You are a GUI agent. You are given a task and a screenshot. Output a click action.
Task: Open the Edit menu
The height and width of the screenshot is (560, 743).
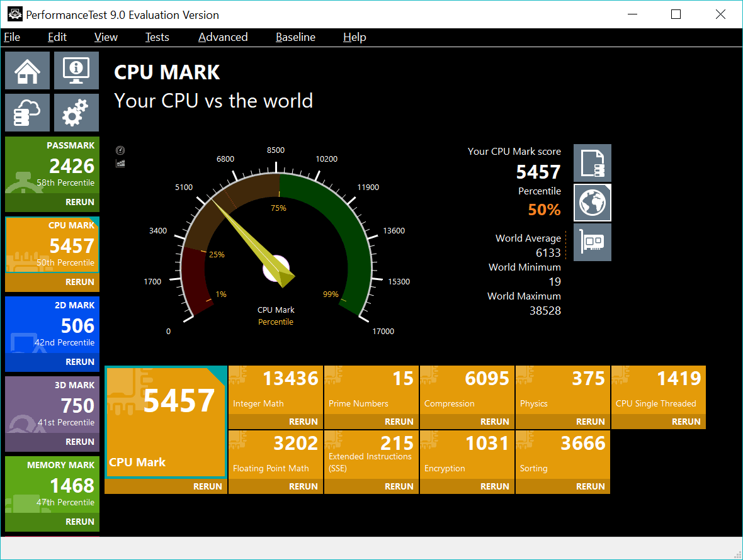point(57,37)
